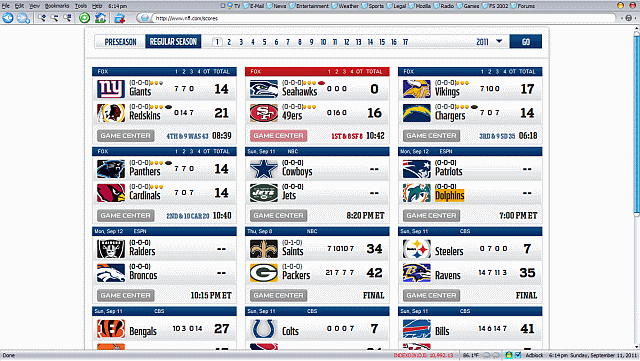Select week 17 in the week selector

click(x=405, y=42)
